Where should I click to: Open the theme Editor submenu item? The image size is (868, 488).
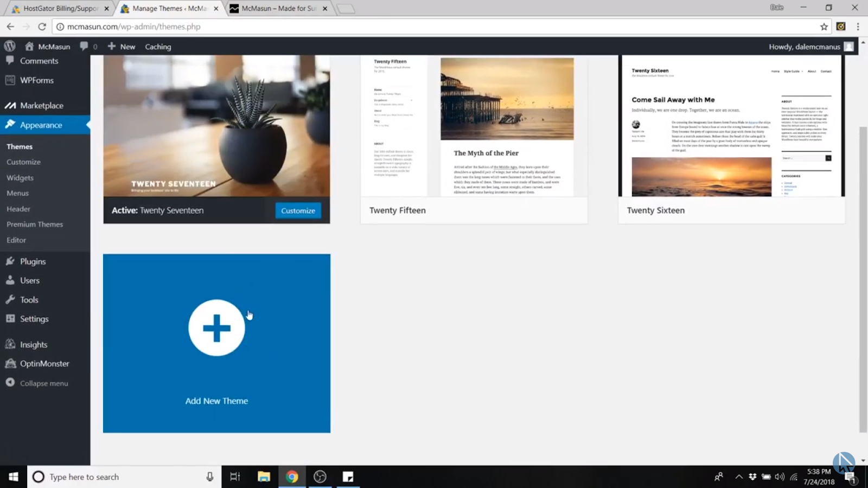pos(16,240)
